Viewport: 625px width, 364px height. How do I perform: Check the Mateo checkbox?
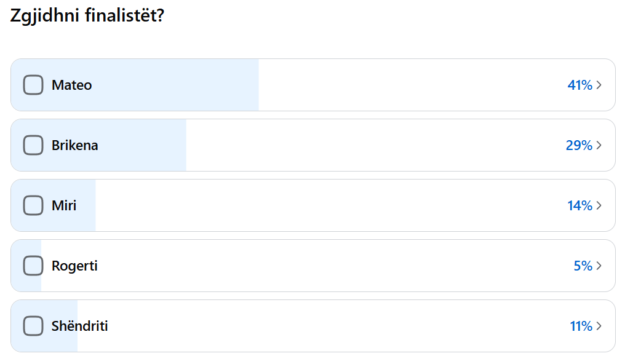pyautogui.click(x=33, y=85)
